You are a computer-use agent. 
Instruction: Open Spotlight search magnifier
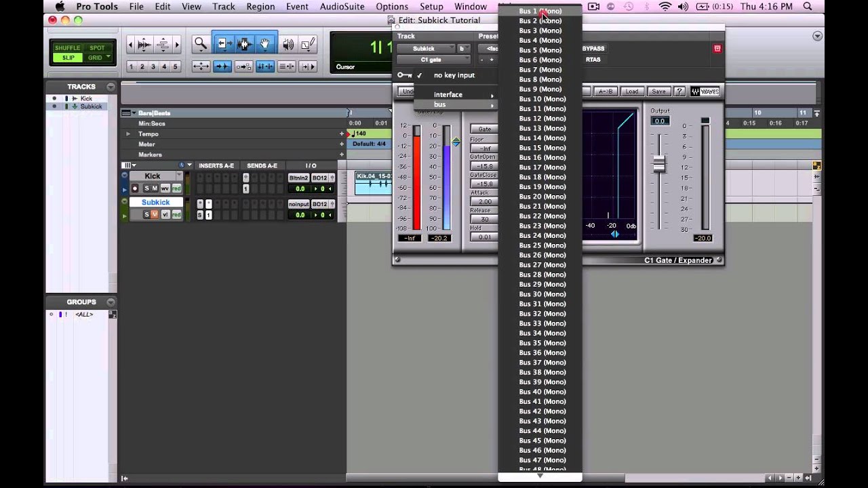click(x=808, y=7)
